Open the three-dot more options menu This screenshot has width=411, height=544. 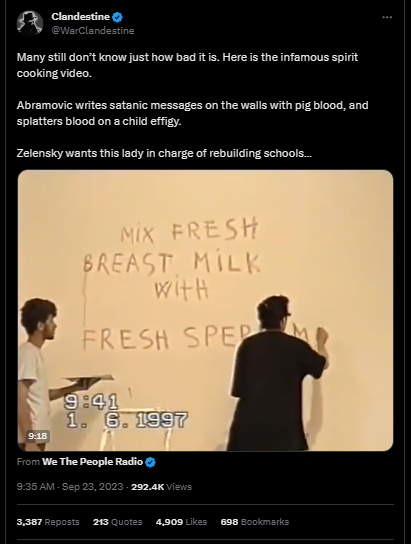pos(387,17)
